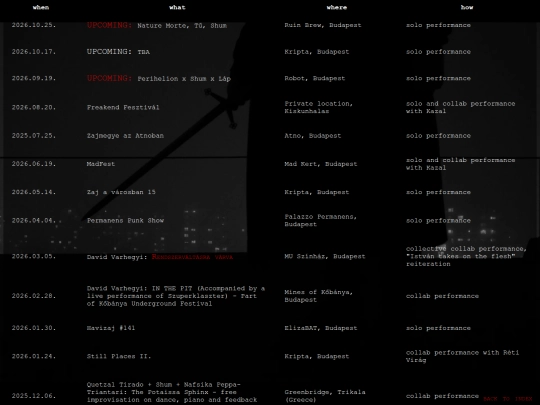Click the 'where' column header
Screen dimensions: 540x405
click(337, 7)
